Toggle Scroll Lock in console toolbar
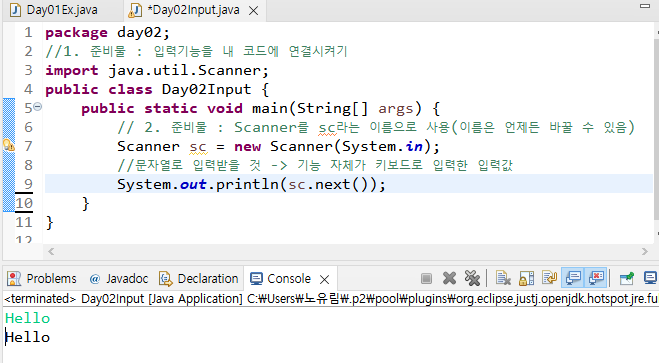The image size is (659, 363). click(x=526, y=278)
